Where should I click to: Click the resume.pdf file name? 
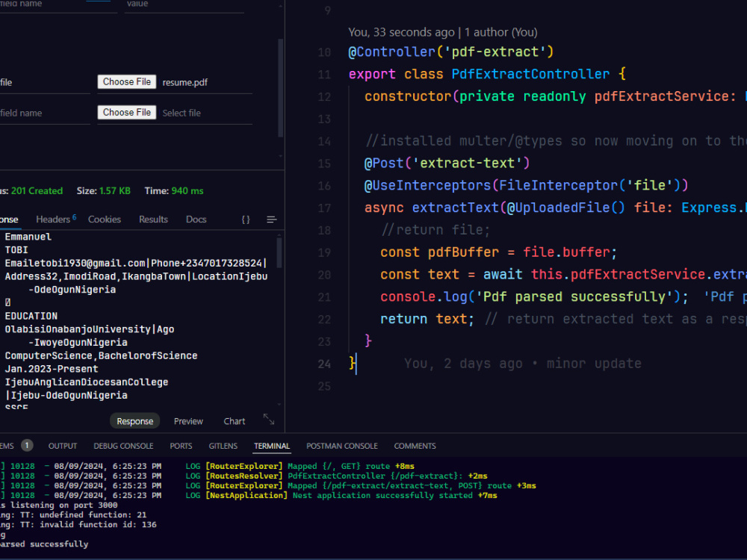point(185,82)
